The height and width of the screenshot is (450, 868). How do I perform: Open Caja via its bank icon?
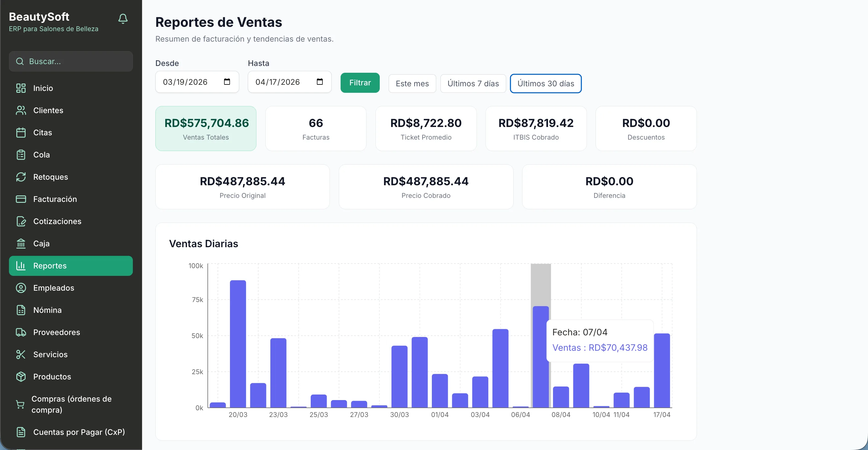tap(21, 243)
